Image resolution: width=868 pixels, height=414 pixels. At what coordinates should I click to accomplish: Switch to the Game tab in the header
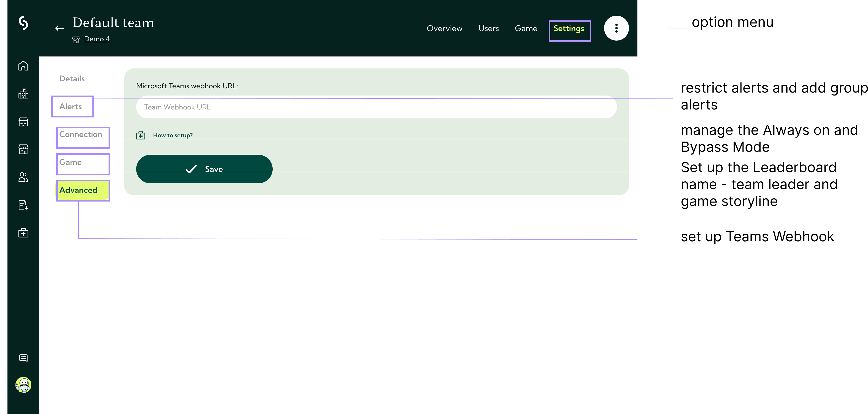pos(526,29)
